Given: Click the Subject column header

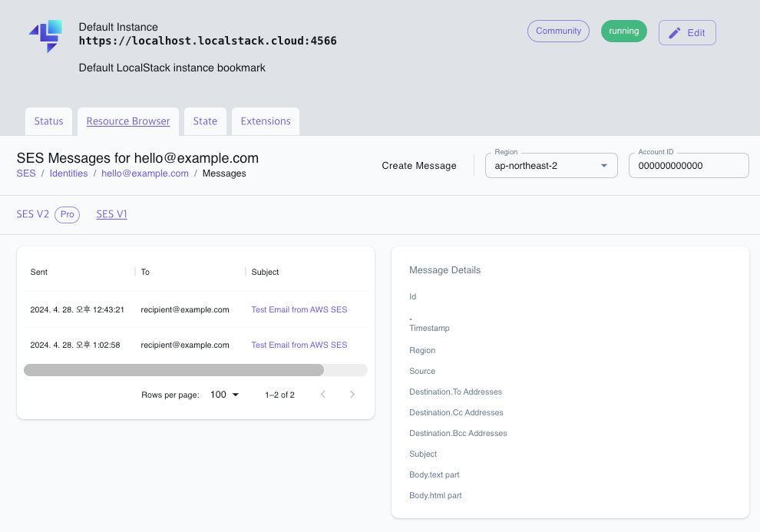Looking at the screenshot, I should 265,273.
